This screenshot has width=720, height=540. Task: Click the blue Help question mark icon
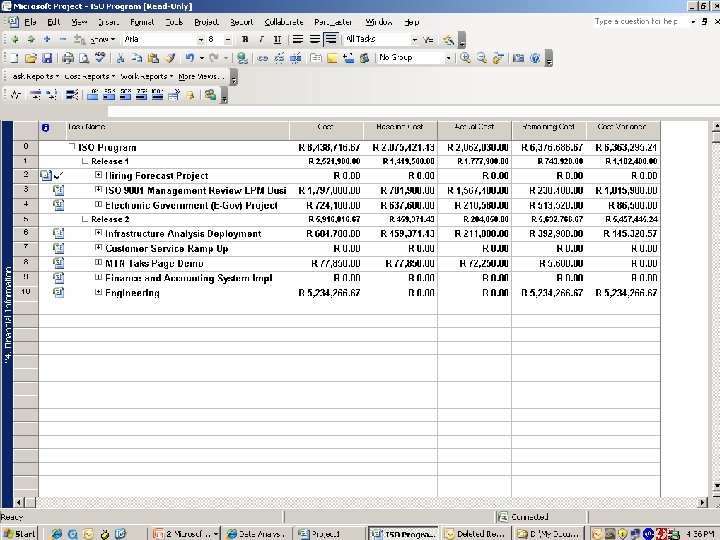535,58
